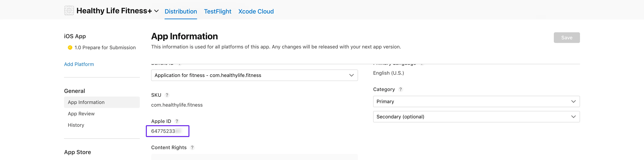Open the TestFlight tab
Screen dimensions: 644x160
217,12
